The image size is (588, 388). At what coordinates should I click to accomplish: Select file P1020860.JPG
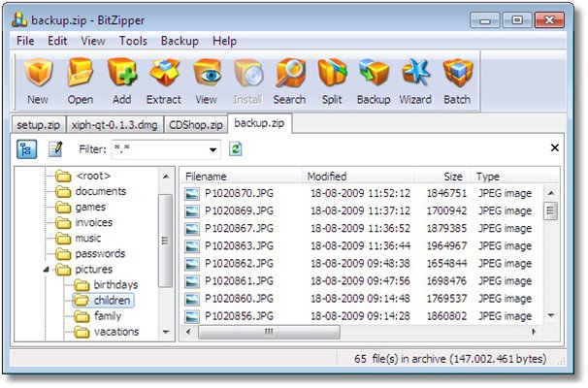[x=239, y=299]
